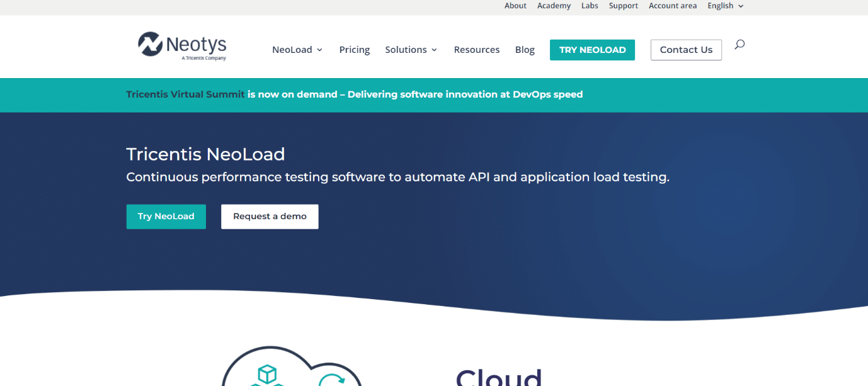Click the TRY NEOLOAD header button
This screenshot has height=386, width=868.
[x=592, y=50]
